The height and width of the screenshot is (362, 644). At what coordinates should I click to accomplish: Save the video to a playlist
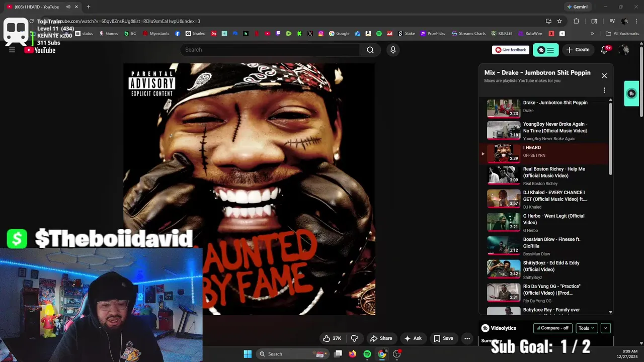tap(443, 338)
